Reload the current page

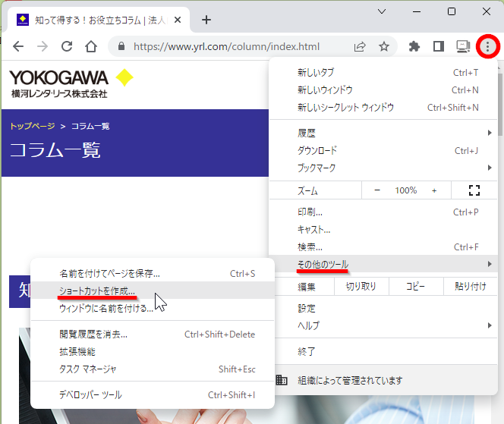pos(67,46)
